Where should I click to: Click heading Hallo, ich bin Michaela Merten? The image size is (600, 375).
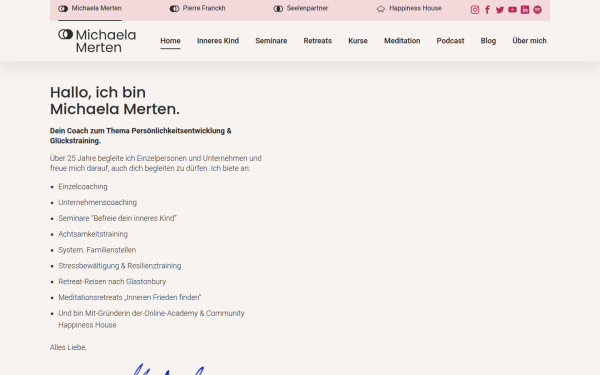(x=115, y=101)
